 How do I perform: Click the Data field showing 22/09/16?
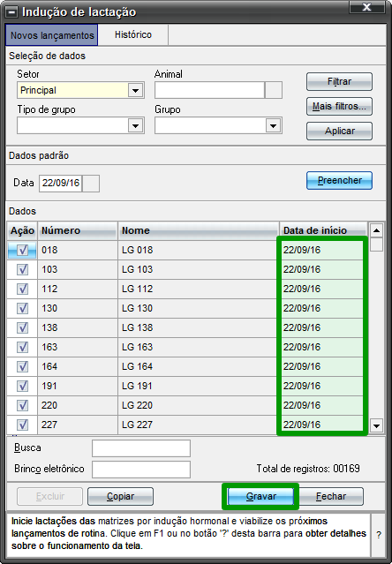point(60,183)
